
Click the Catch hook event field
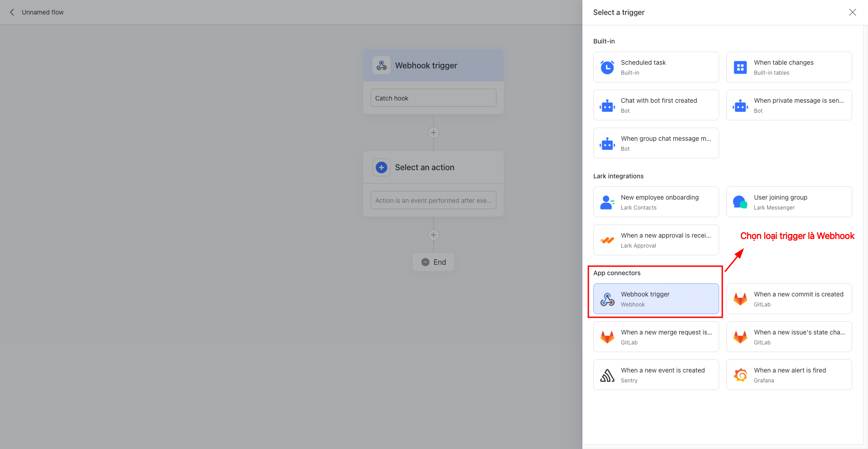pyautogui.click(x=433, y=98)
